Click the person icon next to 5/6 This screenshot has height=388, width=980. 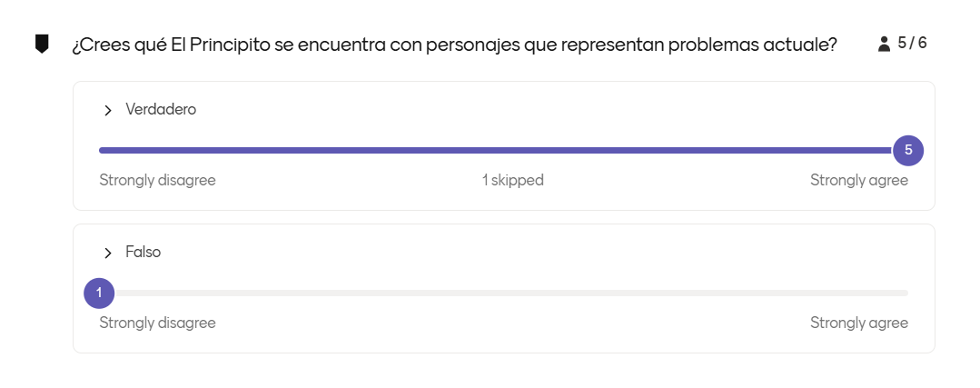(884, 44)
